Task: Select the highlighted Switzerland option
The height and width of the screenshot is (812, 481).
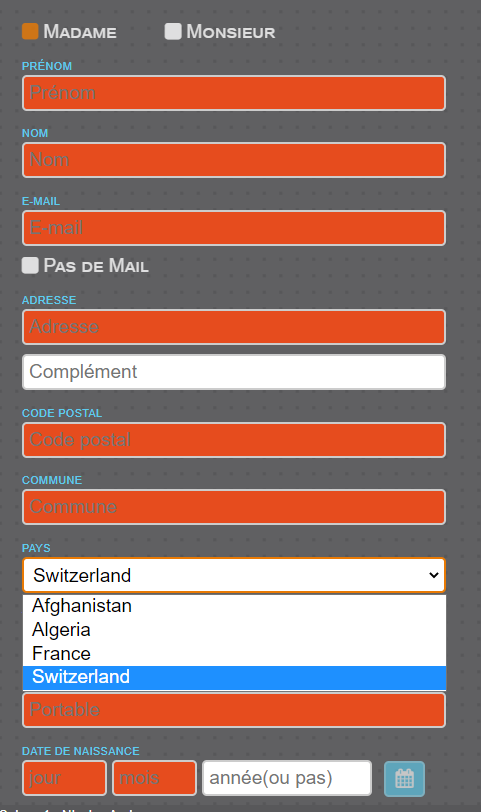Action: point(234,677)
